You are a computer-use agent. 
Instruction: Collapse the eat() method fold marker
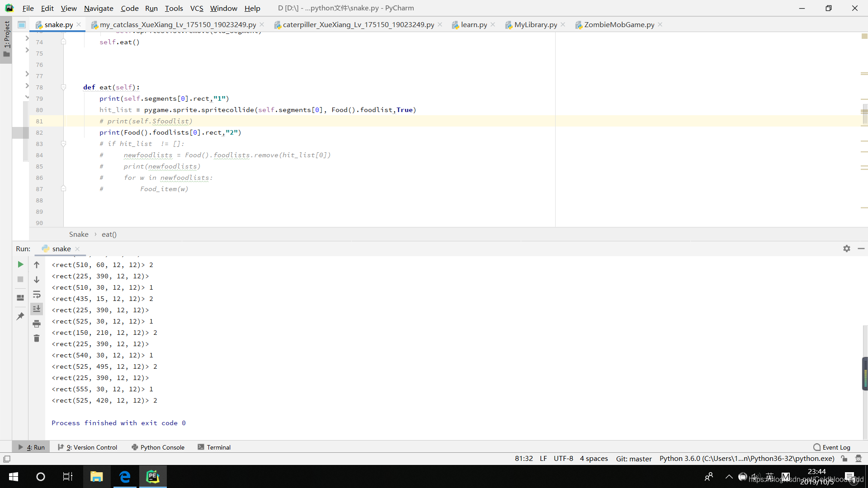click(63, 87)
